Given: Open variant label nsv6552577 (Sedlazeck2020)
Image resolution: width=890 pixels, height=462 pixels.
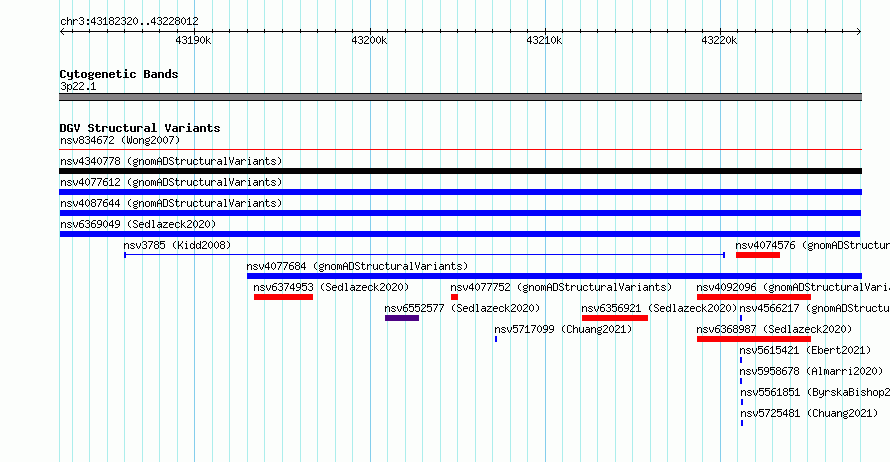Looking at the screenshot, I should pyautogui.click(x=462, y=308).
